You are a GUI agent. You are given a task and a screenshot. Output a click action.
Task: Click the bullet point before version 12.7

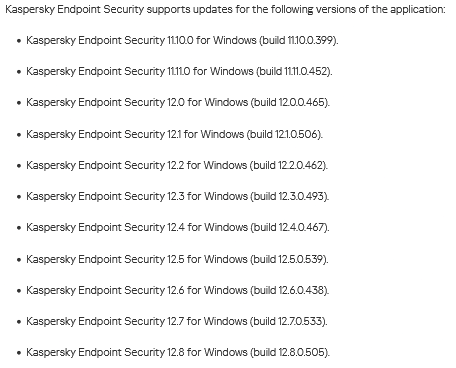pyautogui.click(x=19, y=322)
